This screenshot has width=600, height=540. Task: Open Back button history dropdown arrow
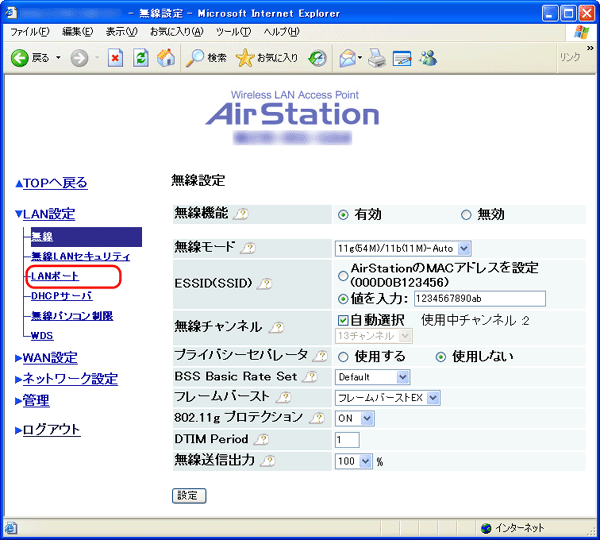(58, 58)
